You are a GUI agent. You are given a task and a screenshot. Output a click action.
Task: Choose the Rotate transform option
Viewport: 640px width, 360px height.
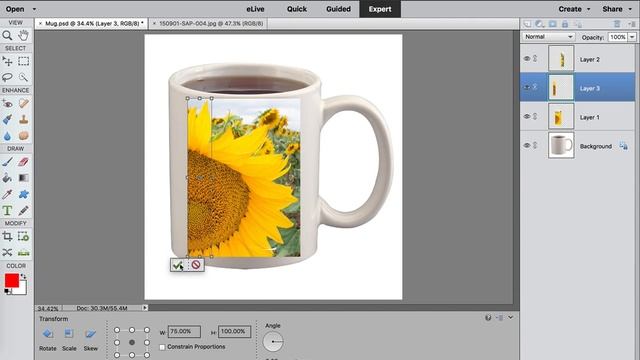point(48,339)
